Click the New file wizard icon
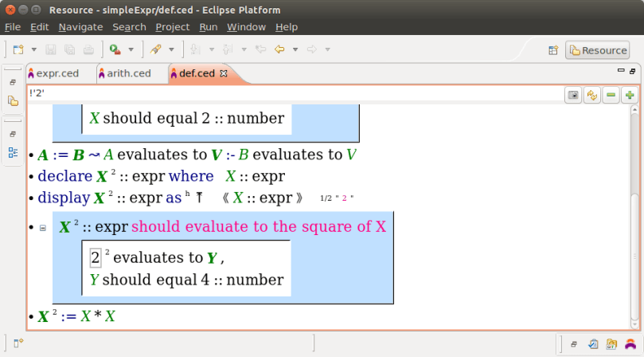Image resolution: width=644 pixels, height=357 pixels. 18,49
